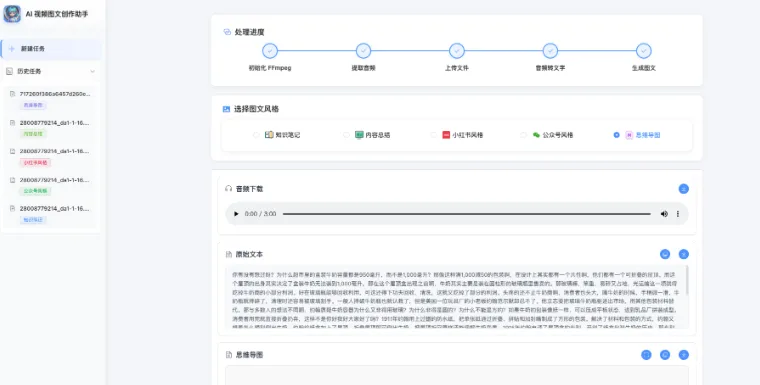Select the 公众号风格 radio button
Screen dimensions: 760x385
click(x=523, y=135)
